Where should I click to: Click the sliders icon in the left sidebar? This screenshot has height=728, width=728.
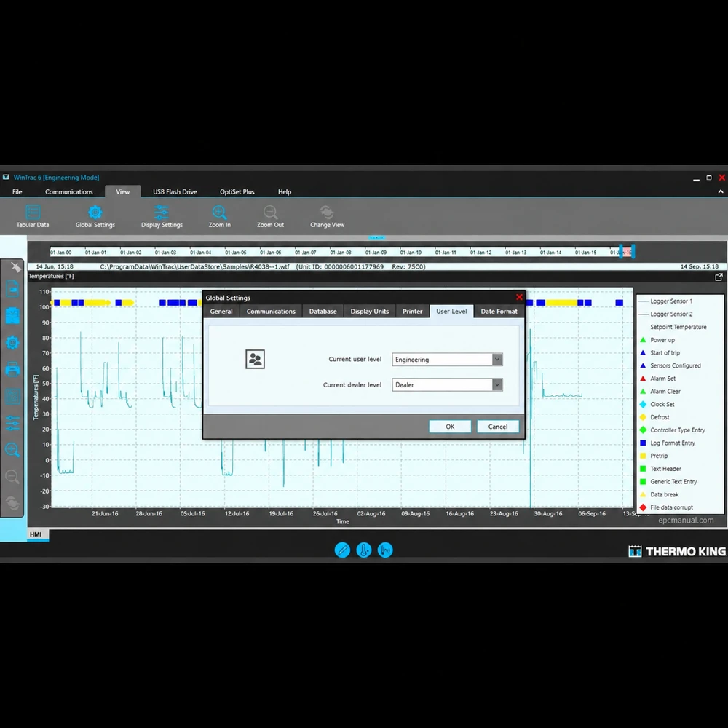coord(12,423)
